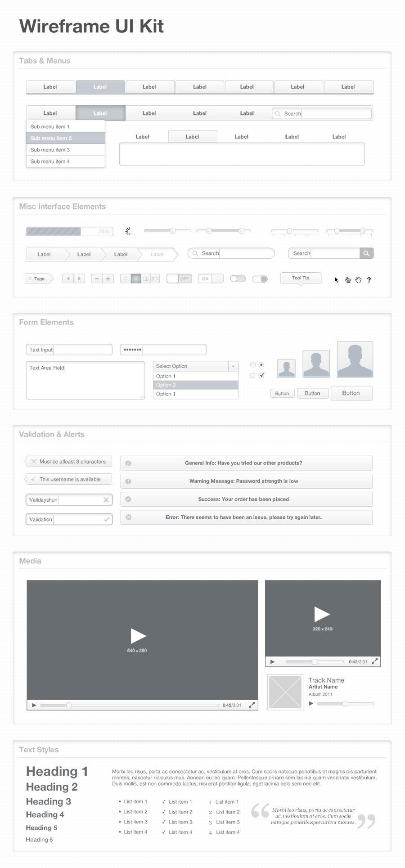Turn on the switch labeled OFF
The height and width of the screenshot is (868, 405).
[179, 279]
